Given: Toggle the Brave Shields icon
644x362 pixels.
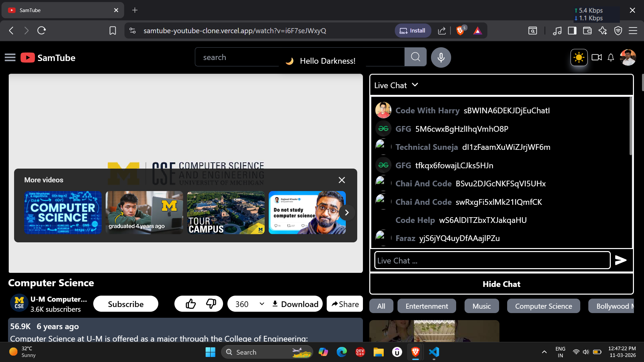Looking at the screenshot, I should (x=460, y=31).
